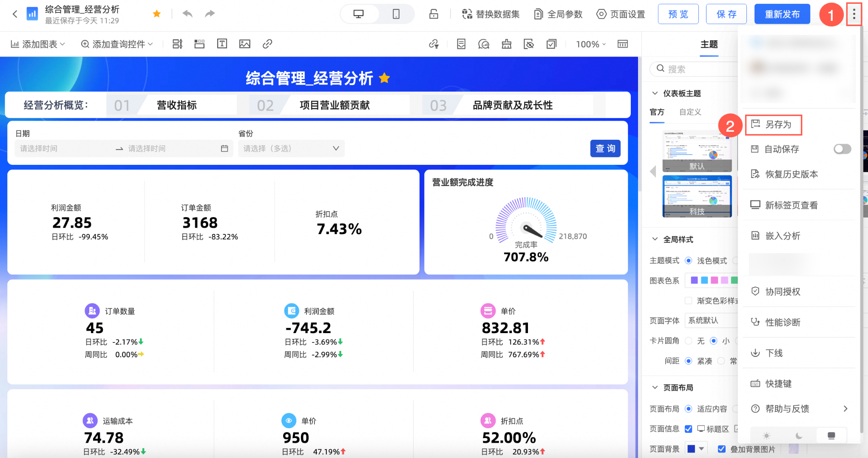Viewport: 868px width, 458px height.
Task: Uncheck the 标题区 page info checkbox
Action: point(689,429)
